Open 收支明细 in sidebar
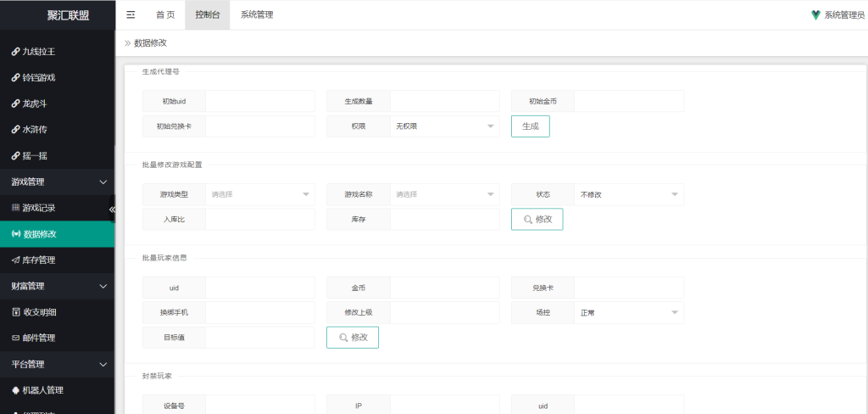This screenshot has height=414, width=868. (x=57, y=312)
